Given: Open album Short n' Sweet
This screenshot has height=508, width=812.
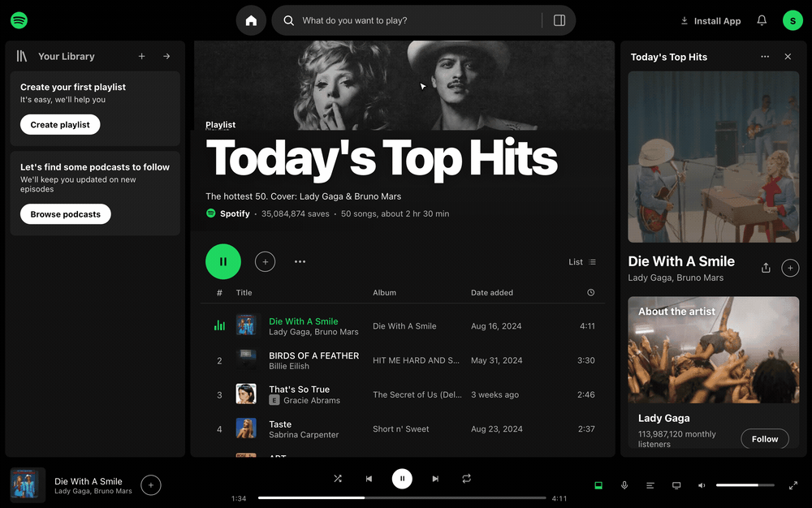Looking at the screenshot, I should 401,428.
